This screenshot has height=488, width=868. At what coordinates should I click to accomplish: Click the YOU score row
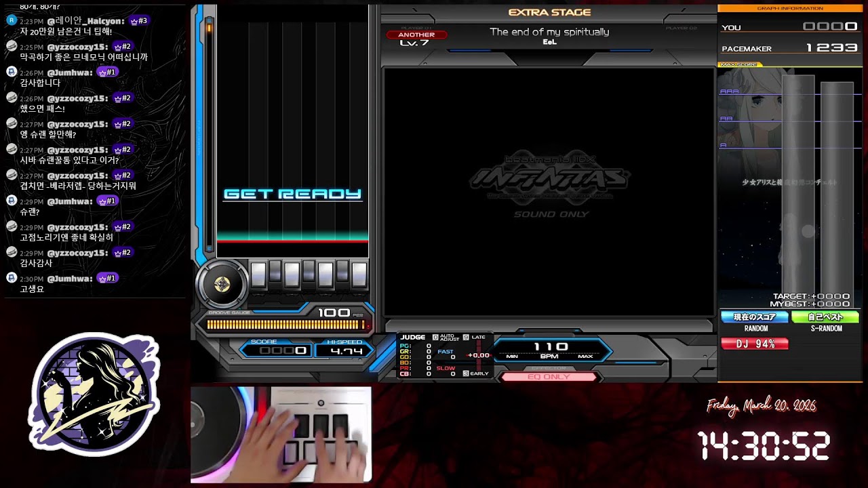coord(789,27)
